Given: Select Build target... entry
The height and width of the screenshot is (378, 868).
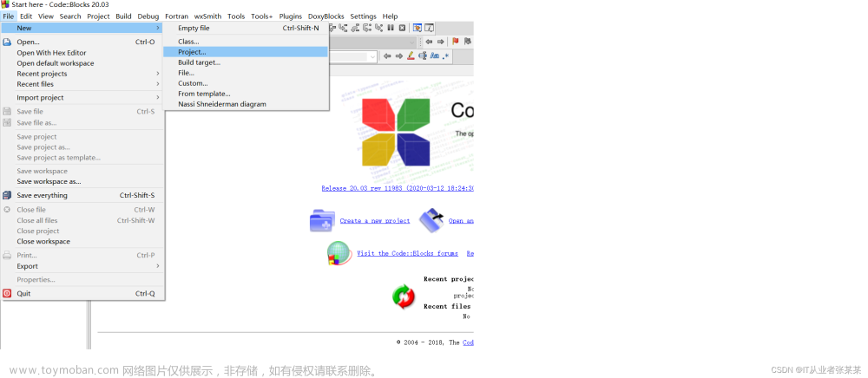Looking at the screenshot, I should tap(246, 62).
